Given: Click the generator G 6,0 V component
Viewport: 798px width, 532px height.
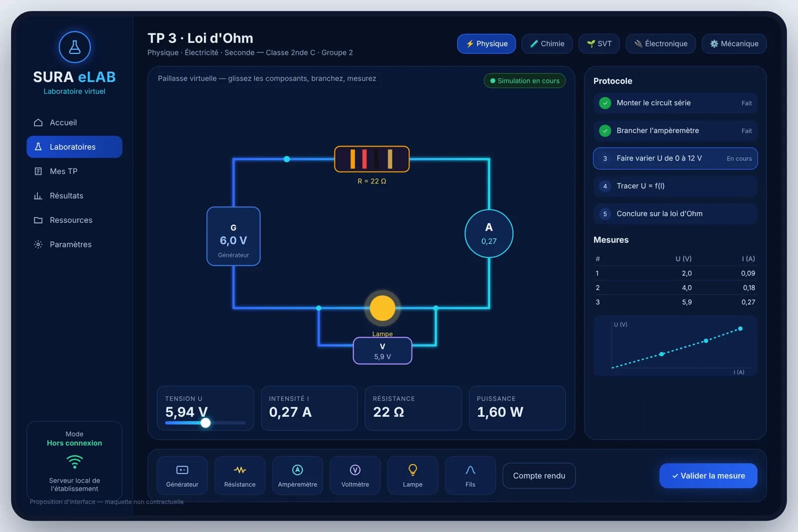Looking at the screenshot, I should [x=233, y=236].
